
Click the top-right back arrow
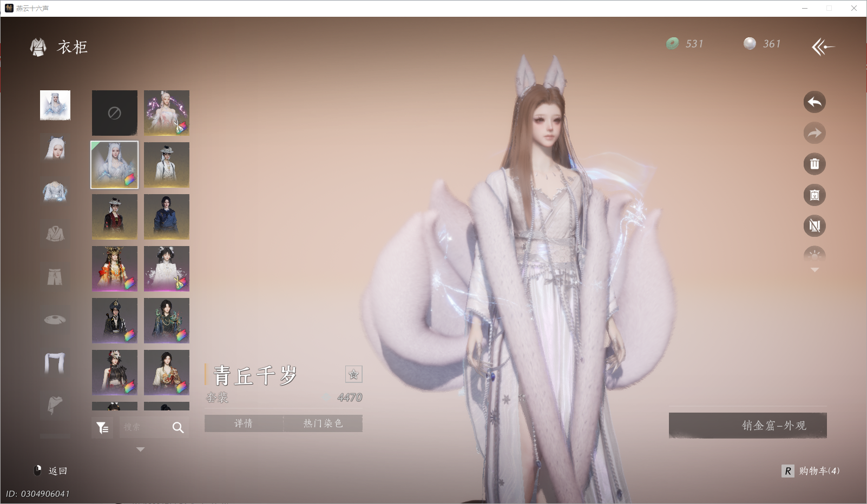point(823,48)
